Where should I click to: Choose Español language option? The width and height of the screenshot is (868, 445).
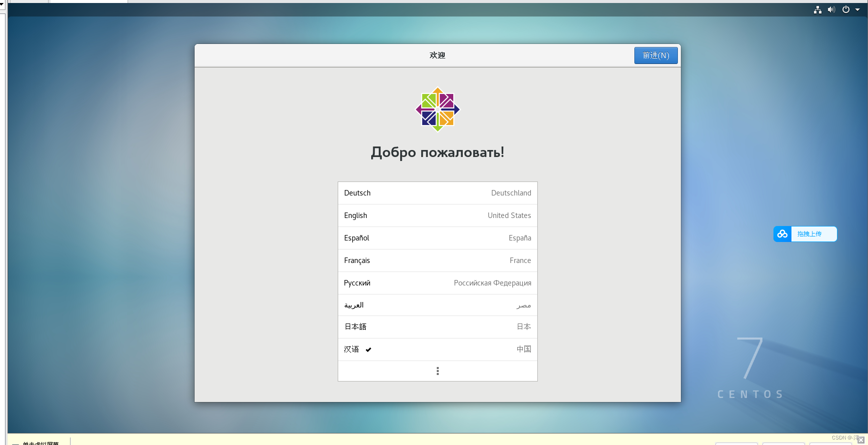pos(438,238)
